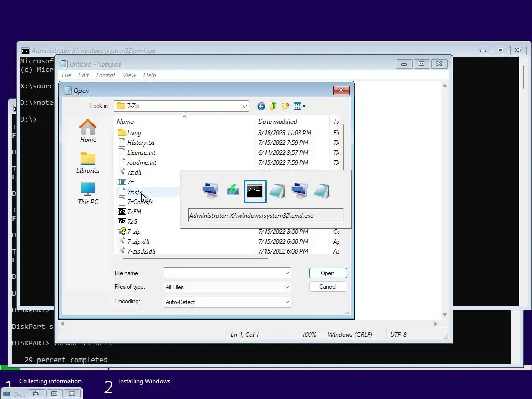Image resolution: width=532 pixels, height=399 pixels.
Task: Open This PC in the sidebar
Action: [88, 193]
